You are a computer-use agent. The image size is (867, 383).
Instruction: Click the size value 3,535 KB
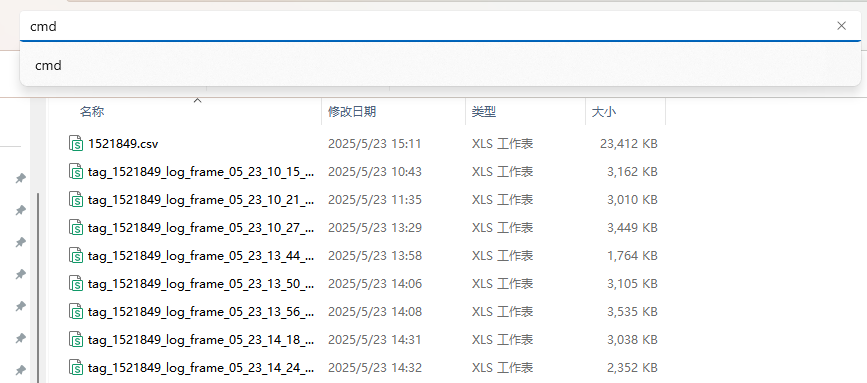(x=632, y=312)
